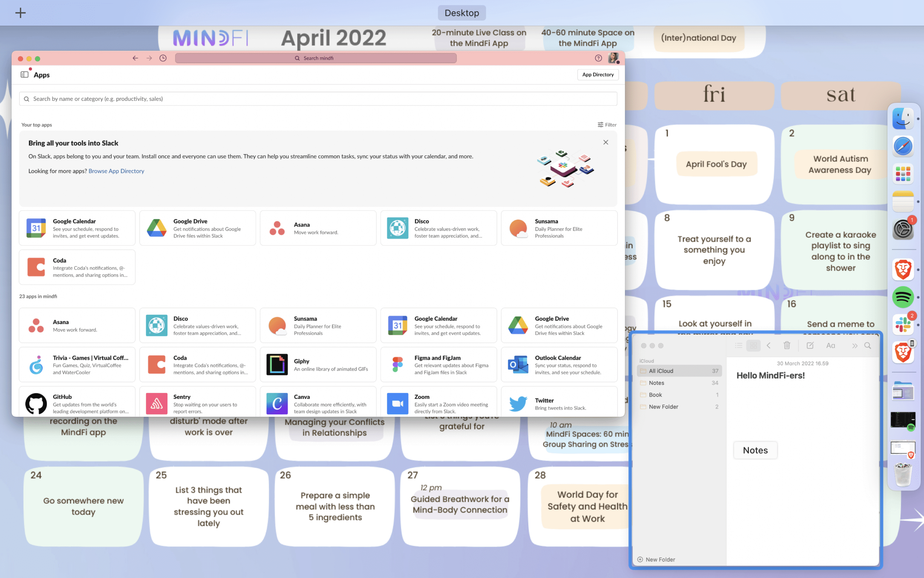Screen dimensions: 924x578
Task: Open Google Drive in 23 apps list
Action: click(559, 326)
